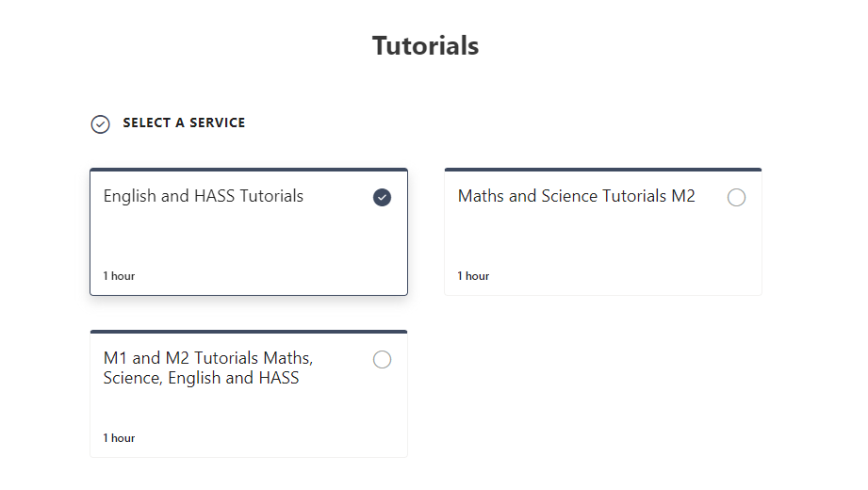The height and width of the screenshot is (490, 868).
Task: Click "1 hour" duration under M1 and M2 Tutorials
Action: click(x=119, y=438)
